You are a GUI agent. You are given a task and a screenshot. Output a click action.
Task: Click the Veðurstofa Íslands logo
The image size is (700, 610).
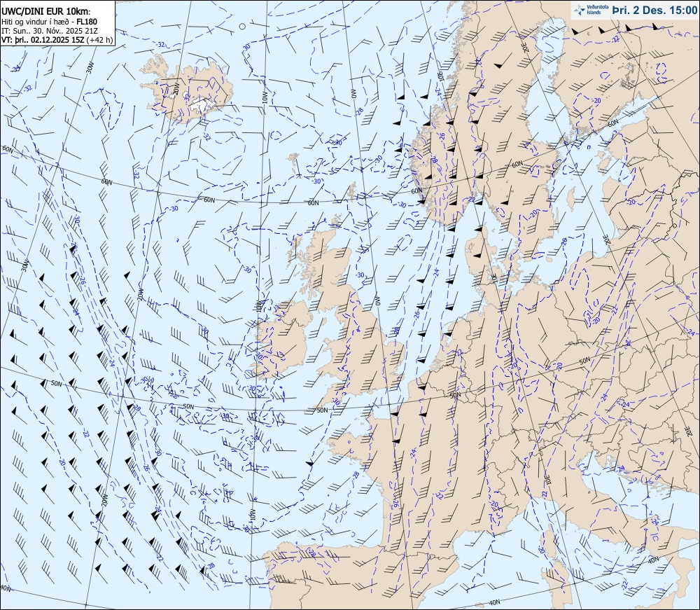point(591,10)
